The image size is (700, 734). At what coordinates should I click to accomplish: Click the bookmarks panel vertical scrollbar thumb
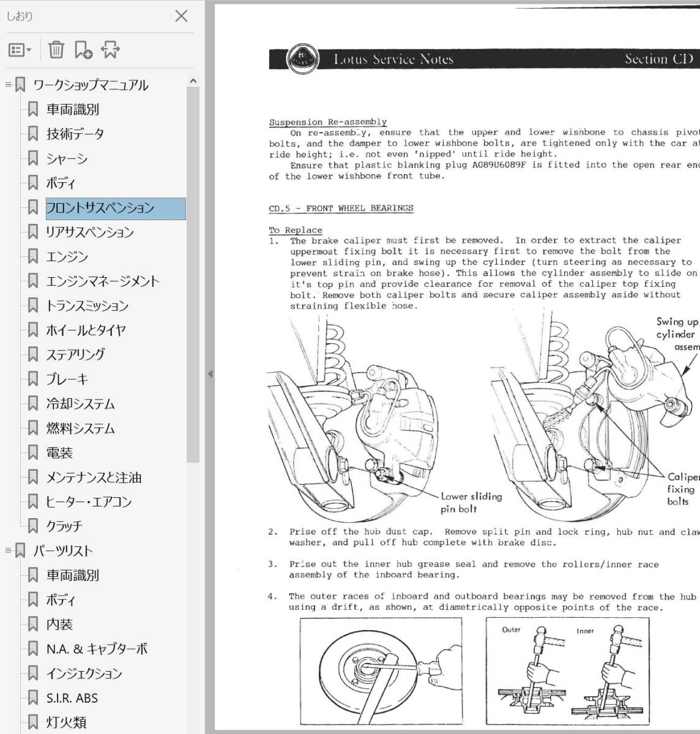pos(193,275)
